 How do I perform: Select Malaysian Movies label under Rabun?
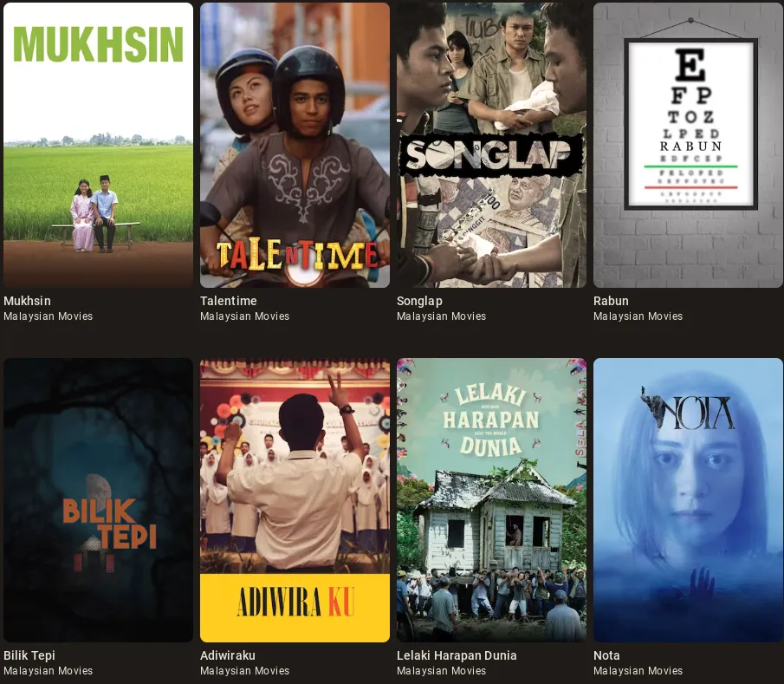[x=638, y=316]
